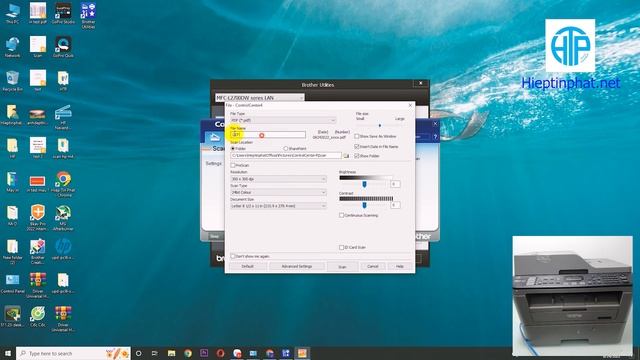Image resolution: width=640 pixels, height=360 pixels.
Task: Open the Network desktop icon
Action: click(x=12, y=47)
